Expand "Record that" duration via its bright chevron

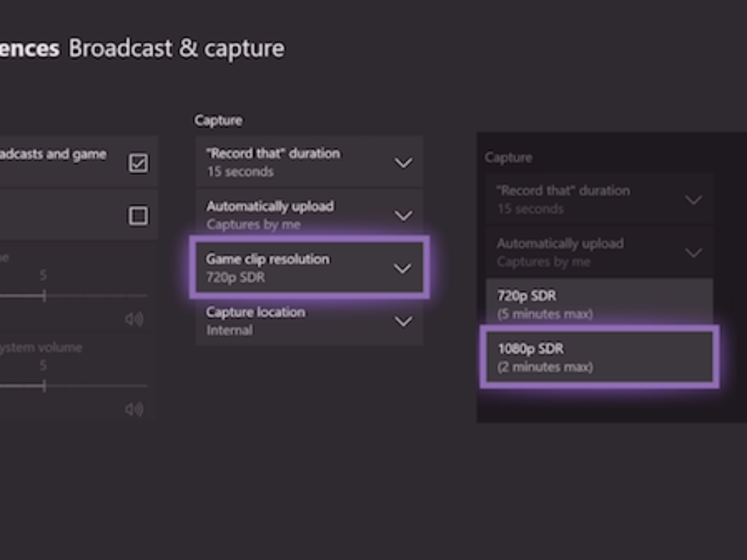pyautogui.click(x=403, y=163)
